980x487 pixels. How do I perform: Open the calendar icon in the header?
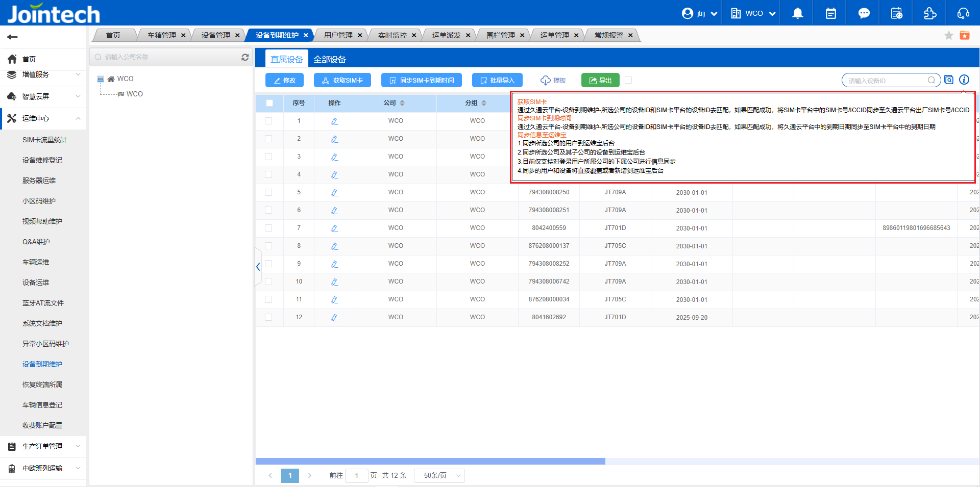[830, 13]
